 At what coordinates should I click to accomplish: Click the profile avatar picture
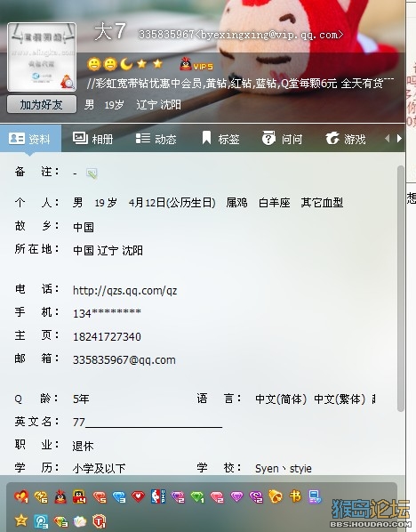(42, 57)
